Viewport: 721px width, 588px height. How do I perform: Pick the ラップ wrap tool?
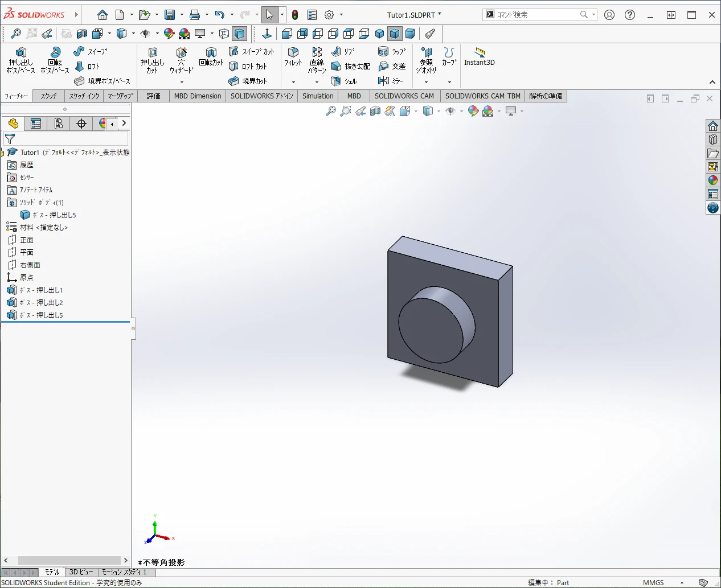[392, 52]
